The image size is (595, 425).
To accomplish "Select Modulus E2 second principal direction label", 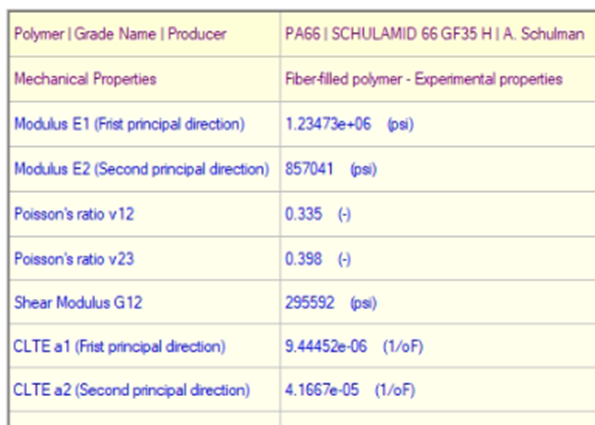I will [x=142, y=169].
